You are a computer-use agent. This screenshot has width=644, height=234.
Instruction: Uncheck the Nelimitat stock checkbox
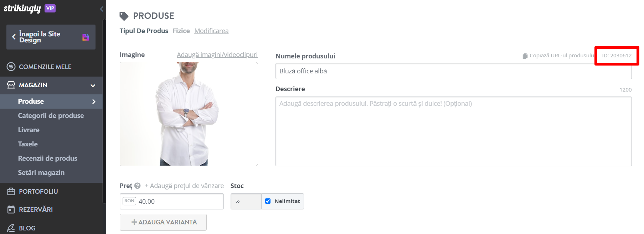click(268, 201)
